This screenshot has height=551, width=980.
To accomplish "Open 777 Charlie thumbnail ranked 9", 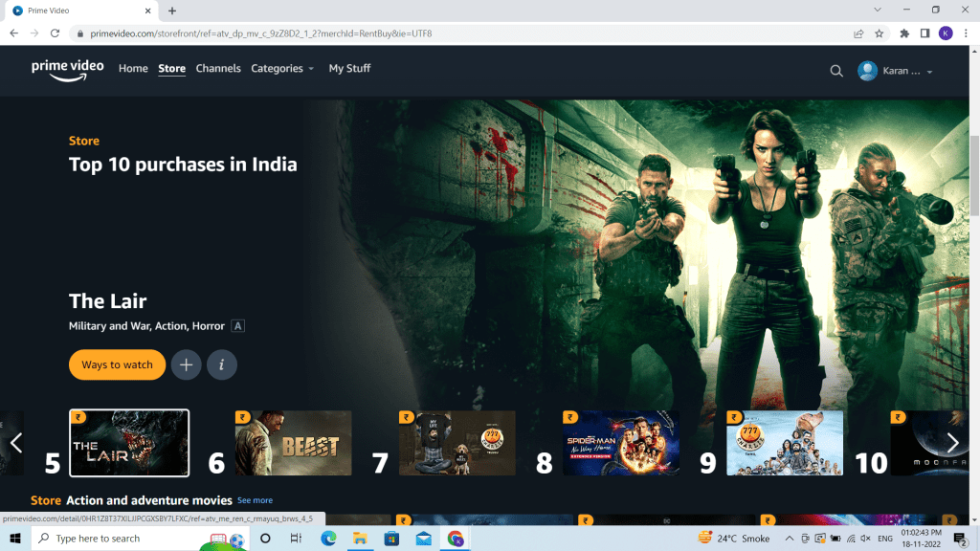I will (x=785, y=443).
